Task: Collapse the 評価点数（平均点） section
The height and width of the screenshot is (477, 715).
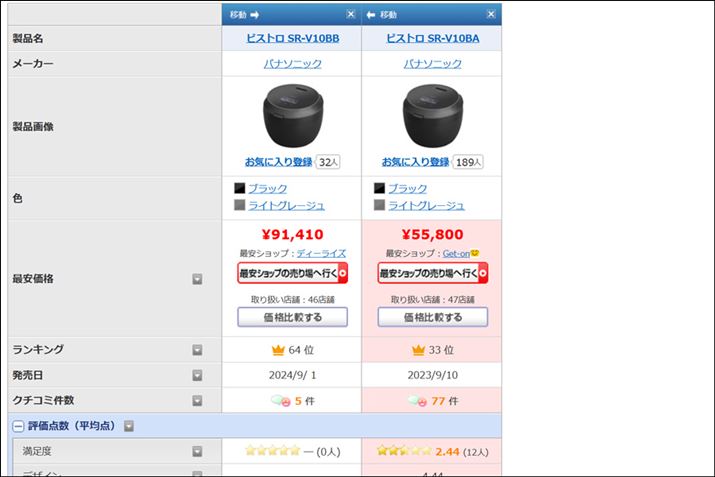Action: [18, 426]
